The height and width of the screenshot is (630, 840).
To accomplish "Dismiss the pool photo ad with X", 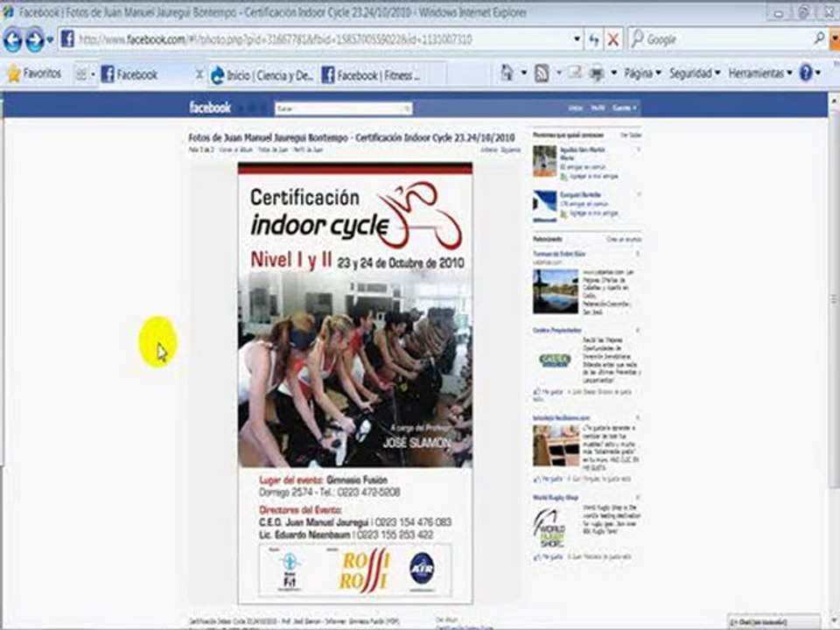I will [x=638, y=254].
